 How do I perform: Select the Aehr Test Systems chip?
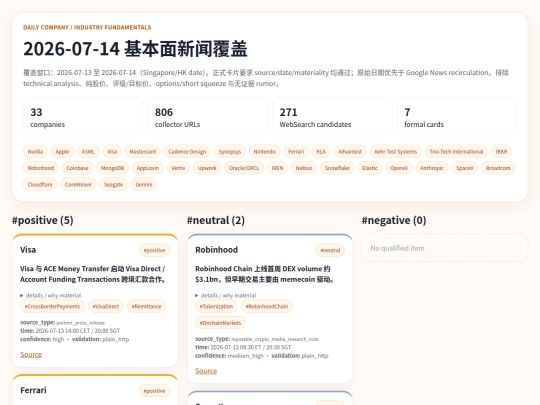click(395, 152)
